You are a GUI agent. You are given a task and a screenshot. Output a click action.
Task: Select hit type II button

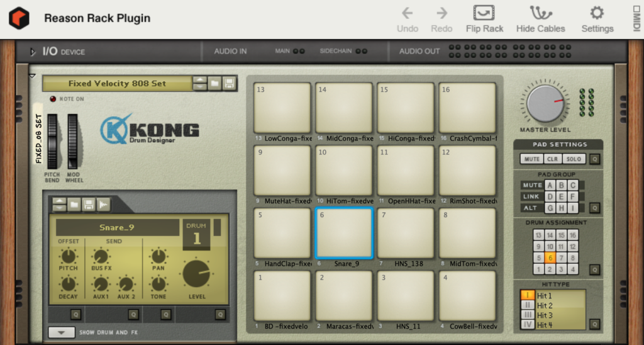tap(528, 305)
